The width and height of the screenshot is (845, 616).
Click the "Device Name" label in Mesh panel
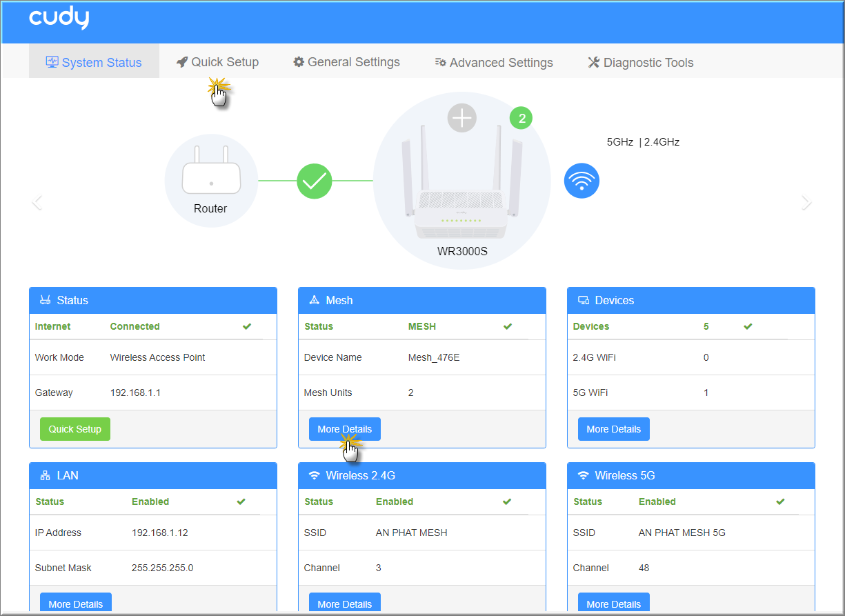pos(333,358)
